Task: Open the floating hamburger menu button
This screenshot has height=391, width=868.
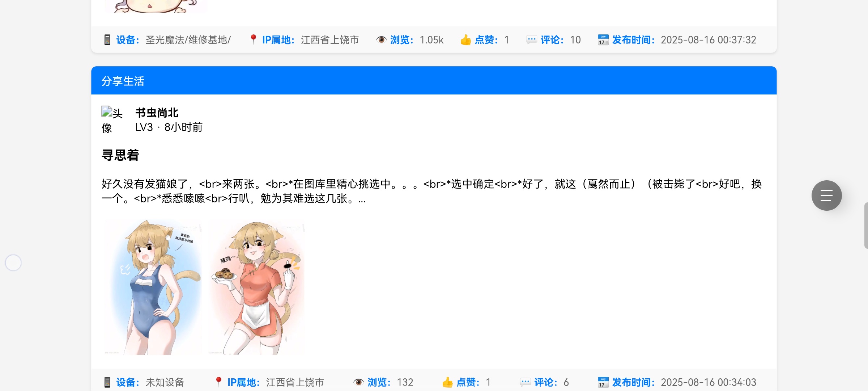Action: (826, 195)
